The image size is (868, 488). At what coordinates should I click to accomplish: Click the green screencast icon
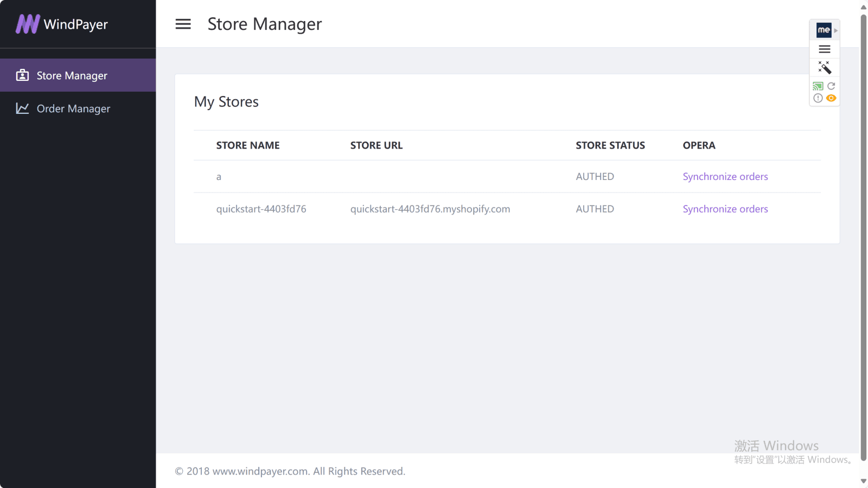click(818, 86)
